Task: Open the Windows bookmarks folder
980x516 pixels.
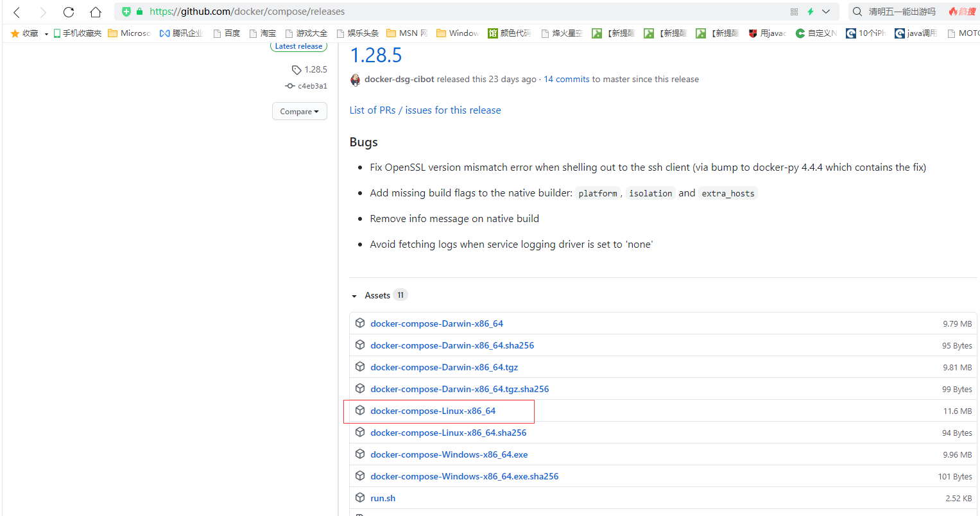Action: click(458, 33)
